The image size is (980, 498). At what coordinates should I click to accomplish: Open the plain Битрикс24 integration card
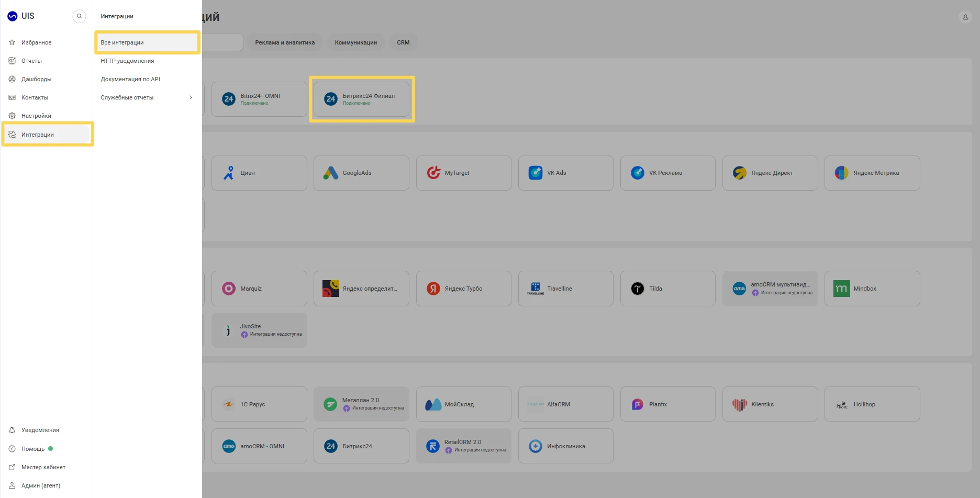point(361,446)
